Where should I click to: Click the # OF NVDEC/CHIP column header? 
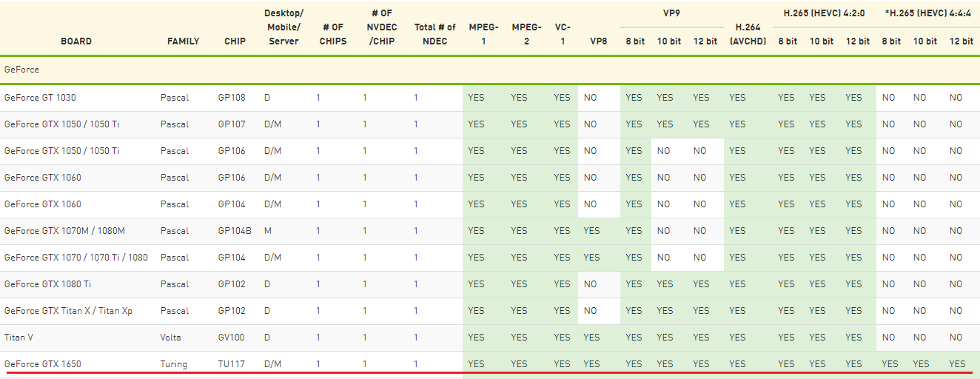coord(382,27)
